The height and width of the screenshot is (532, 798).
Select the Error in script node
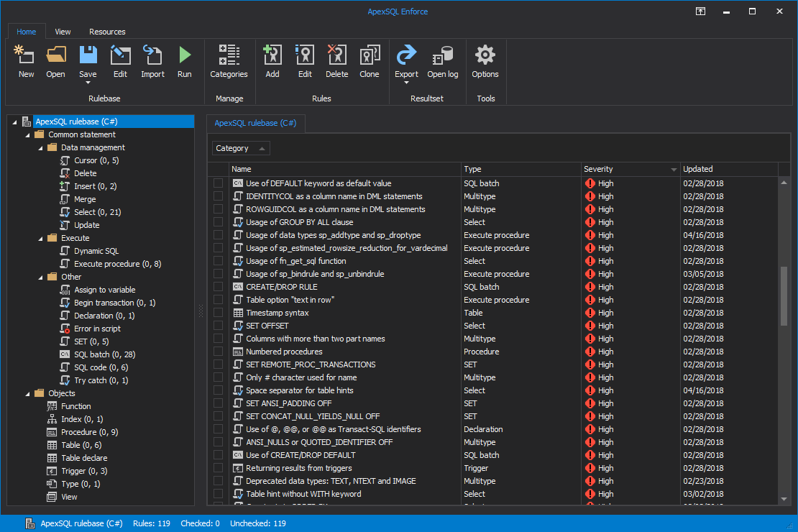[x=97, y=329]
